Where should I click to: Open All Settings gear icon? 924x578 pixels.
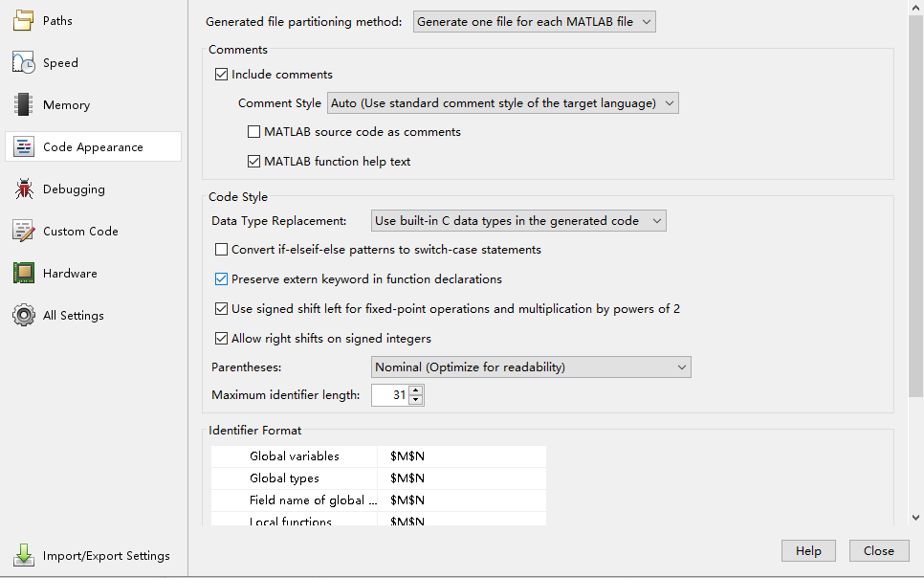(24, 316)
